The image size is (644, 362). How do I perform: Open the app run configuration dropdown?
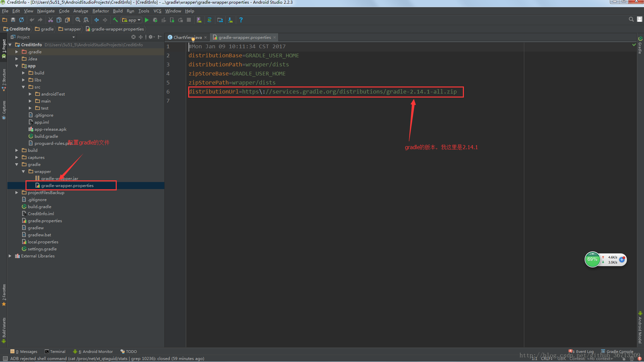pos(131,20)
